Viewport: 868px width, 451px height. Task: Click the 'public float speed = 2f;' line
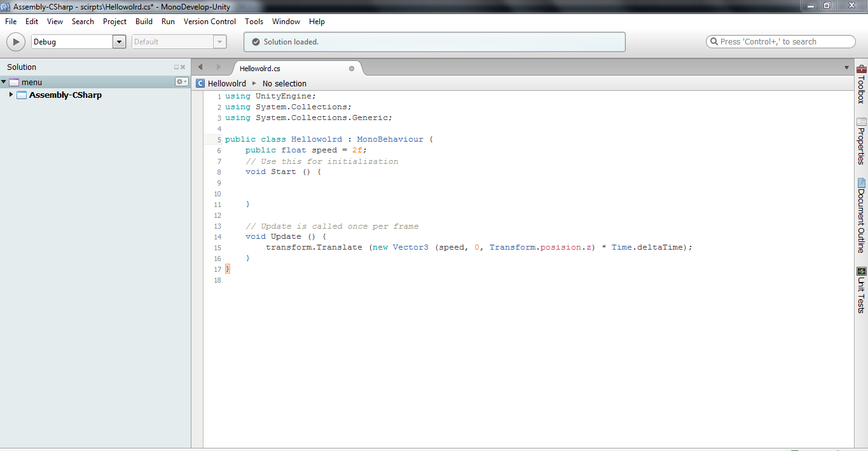click(307, 150)
